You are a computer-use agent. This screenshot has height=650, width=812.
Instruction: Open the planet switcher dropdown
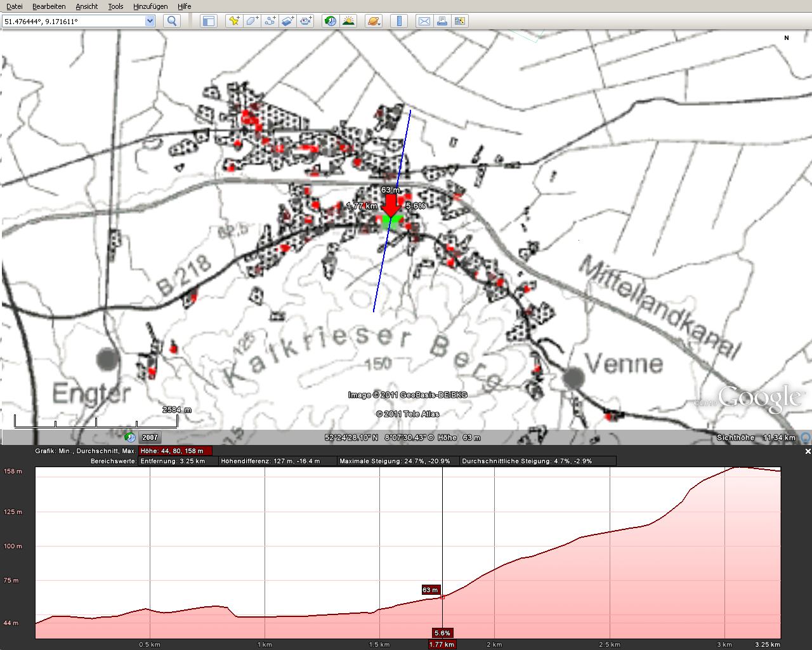(x=374, y=21)
